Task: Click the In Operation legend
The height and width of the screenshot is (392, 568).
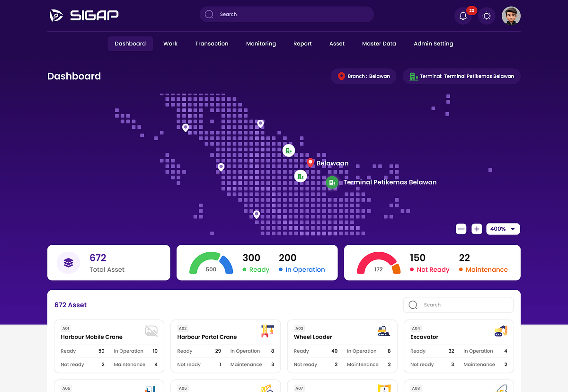Action: click(302, 269)
